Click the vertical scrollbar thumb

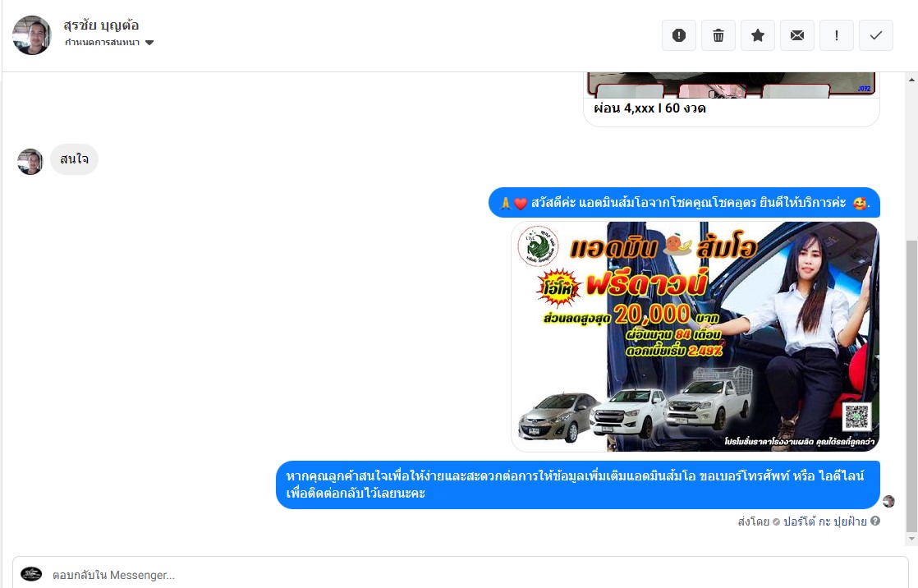[911, 385]
